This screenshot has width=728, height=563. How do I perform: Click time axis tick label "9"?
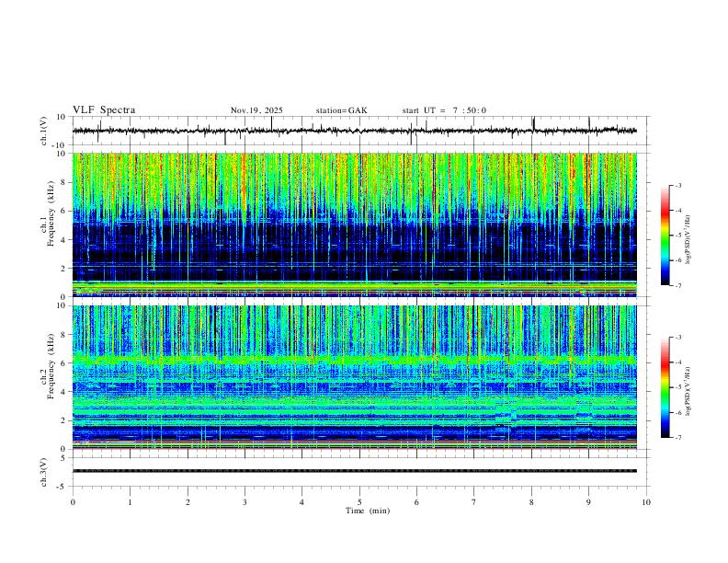588,502
